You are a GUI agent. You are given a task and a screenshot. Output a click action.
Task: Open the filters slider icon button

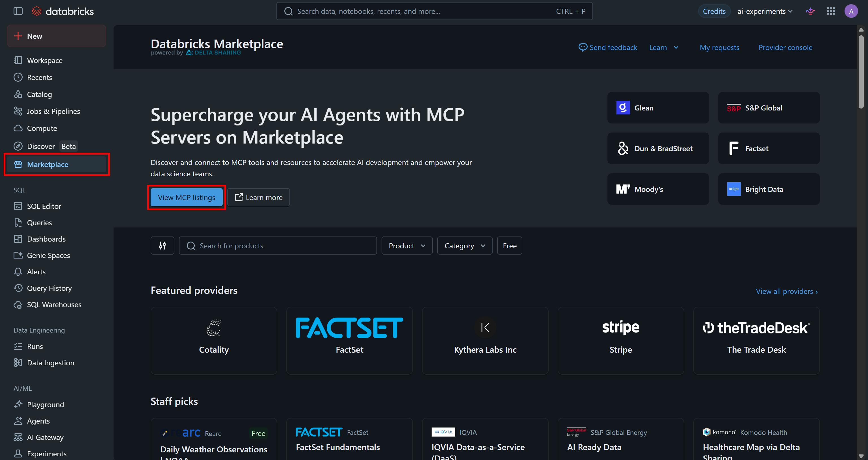coord(163,246)
